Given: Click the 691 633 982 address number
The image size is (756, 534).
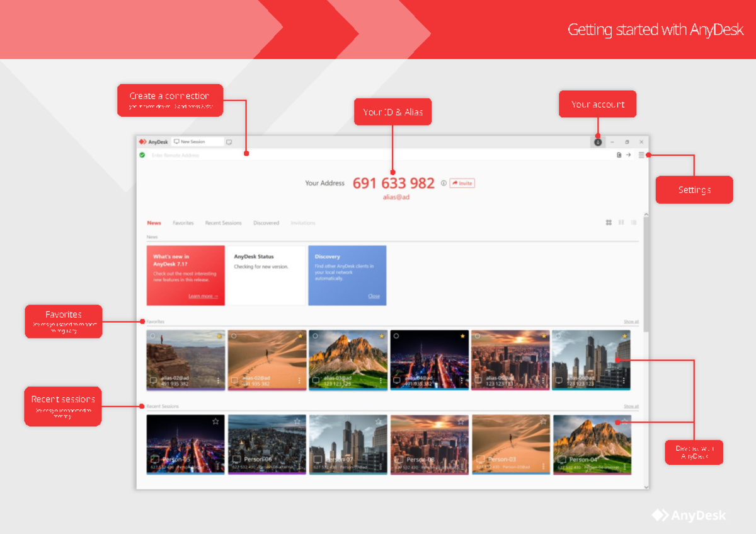Looking at the screenshot, I should (x=394, y=183).
